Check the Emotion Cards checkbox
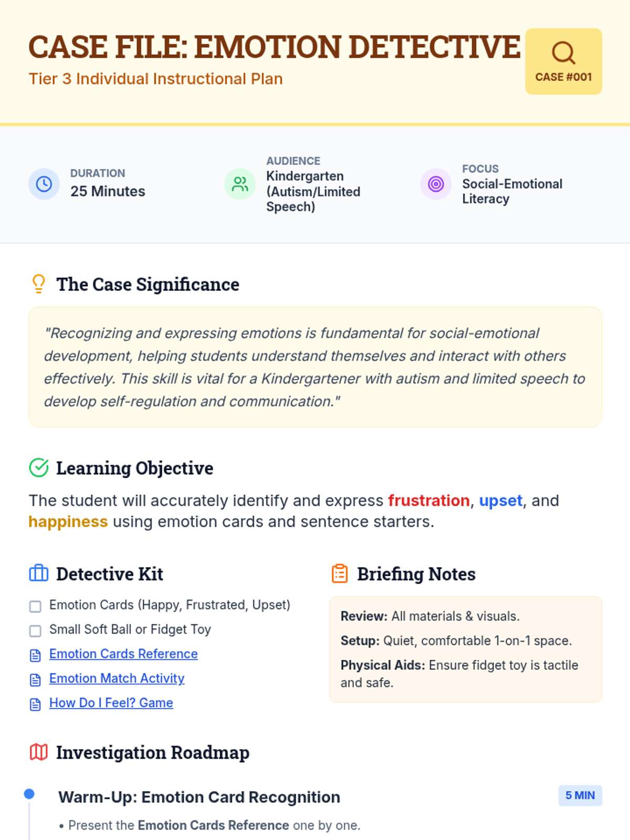630x840 pixels. coord(35,606)
